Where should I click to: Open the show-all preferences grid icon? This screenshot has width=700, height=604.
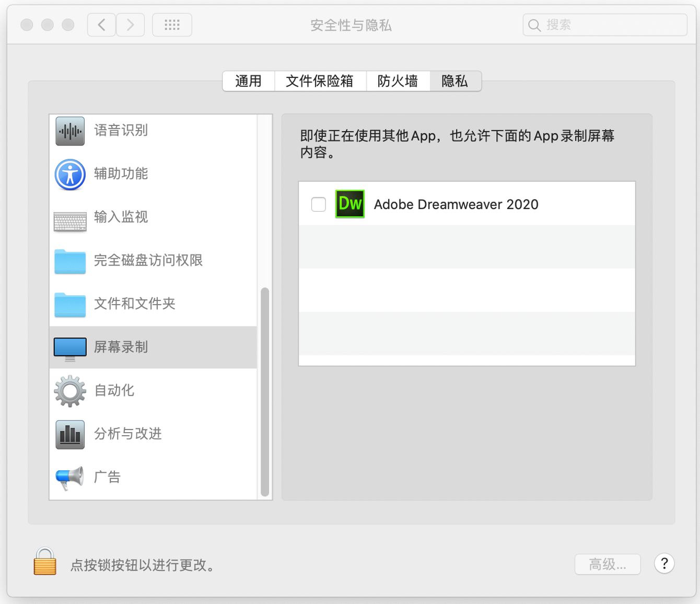pyautogui.click(x=172, y=24)
